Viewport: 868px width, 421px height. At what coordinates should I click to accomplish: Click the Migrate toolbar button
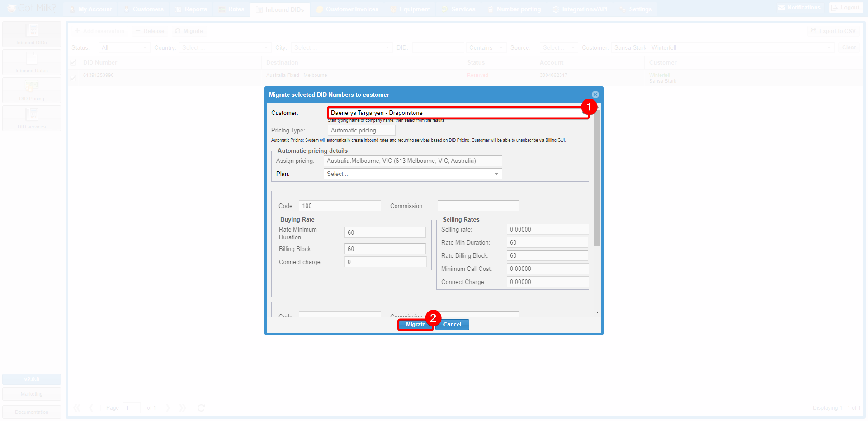189,31
